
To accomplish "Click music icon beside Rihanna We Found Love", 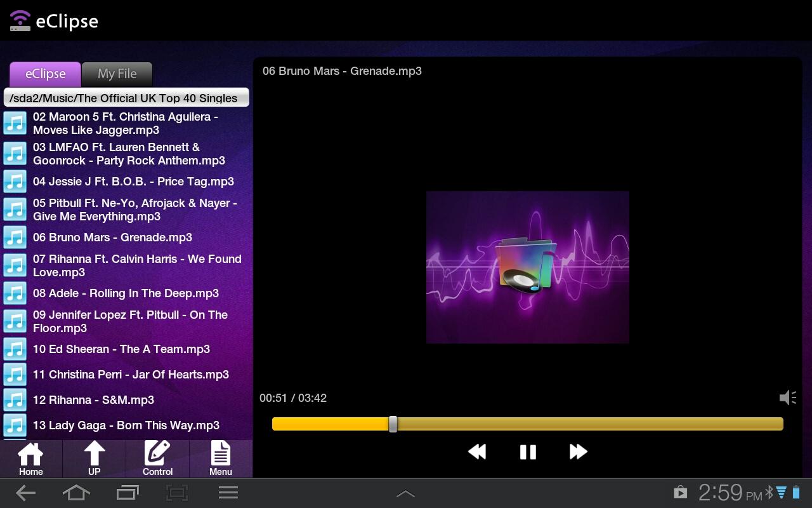I will pyautogui.click(x=15, y=265).
